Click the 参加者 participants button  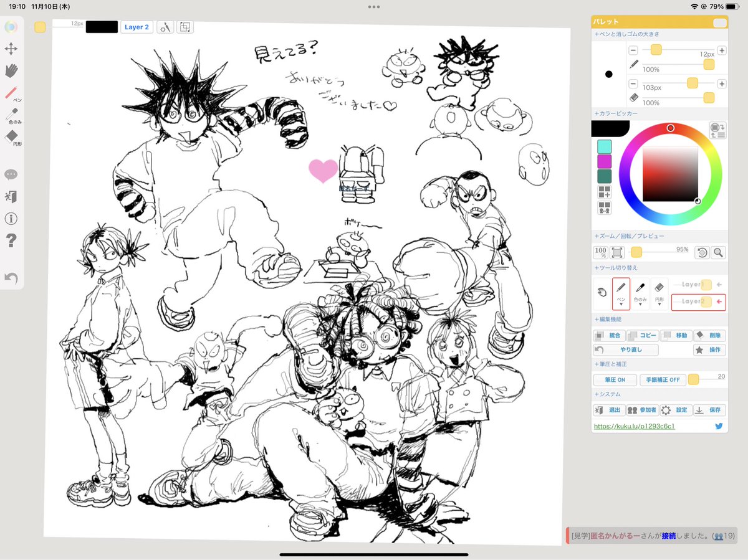pos(643,410)
